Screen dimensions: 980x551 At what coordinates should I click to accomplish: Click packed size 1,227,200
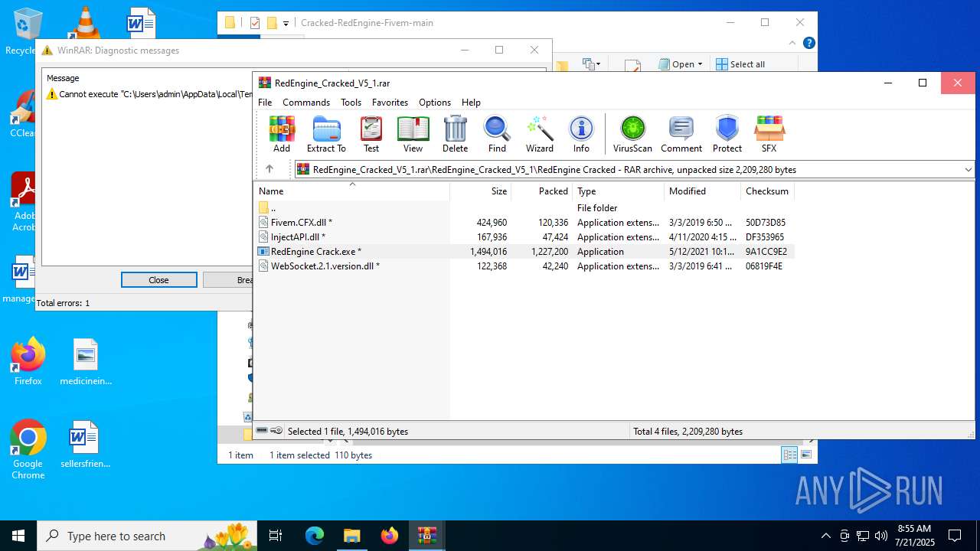550,252
